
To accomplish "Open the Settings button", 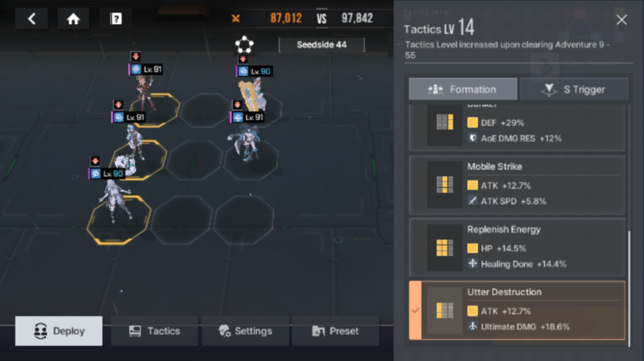I will point(245,331).
